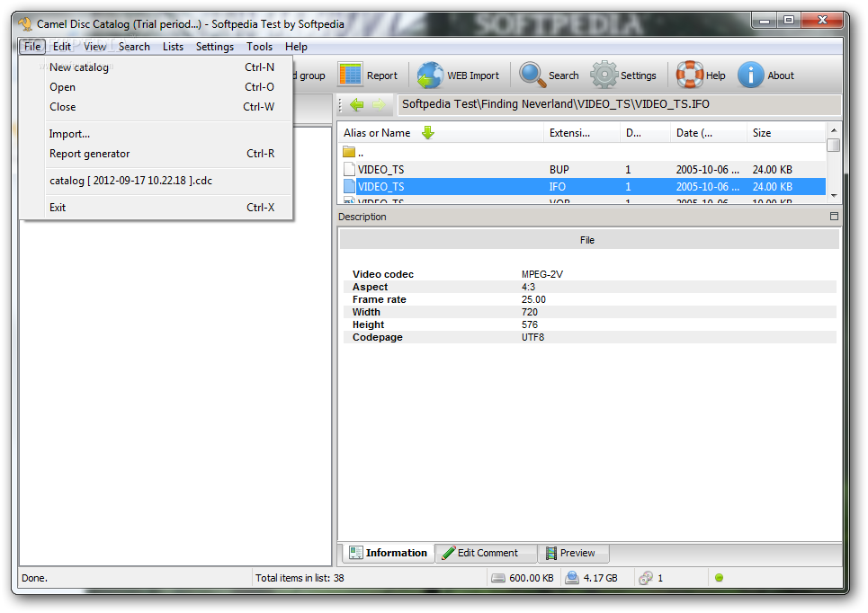Switch to the Preview tab
The image size is (868, 613).
point(574,553)
